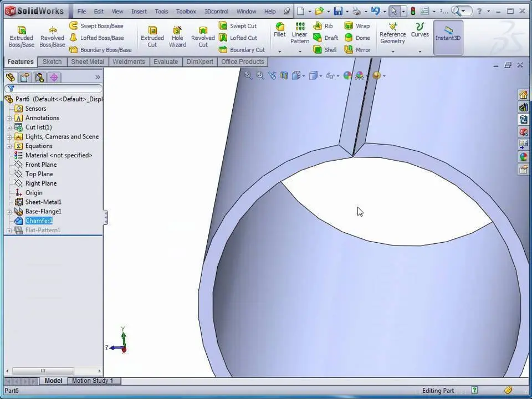
Task: Select the Mirror feature tool
Action: pyautogui.click(x=349, y=50)
